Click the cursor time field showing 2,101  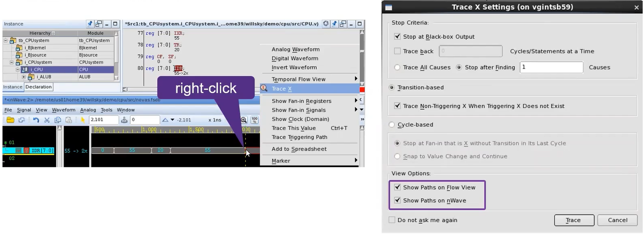click(x=104, y=120)
